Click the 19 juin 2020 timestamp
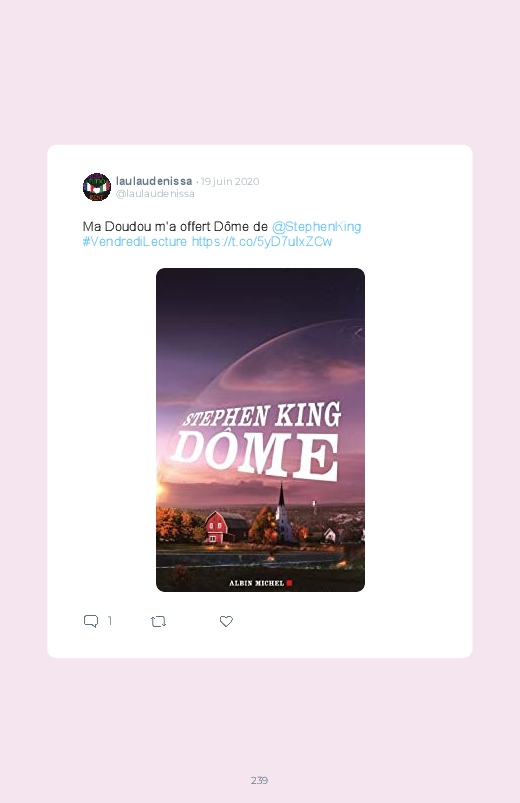520x803 pixels. (230, 181)
